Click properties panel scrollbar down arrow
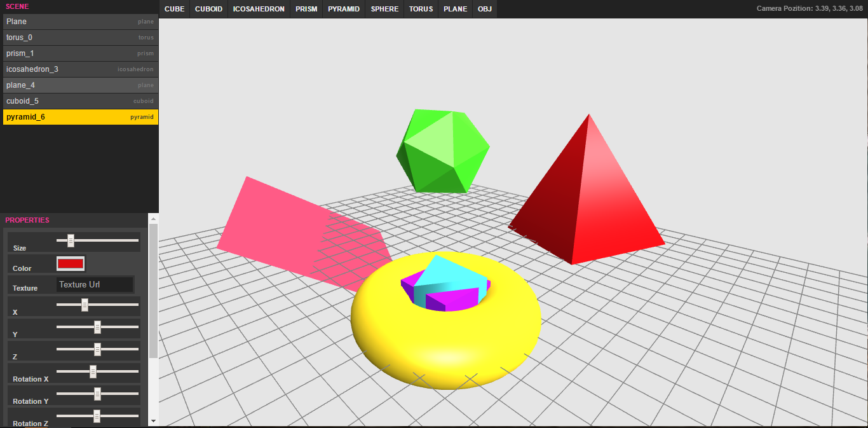This screenshot has height=428, width=868. point(153,420)
